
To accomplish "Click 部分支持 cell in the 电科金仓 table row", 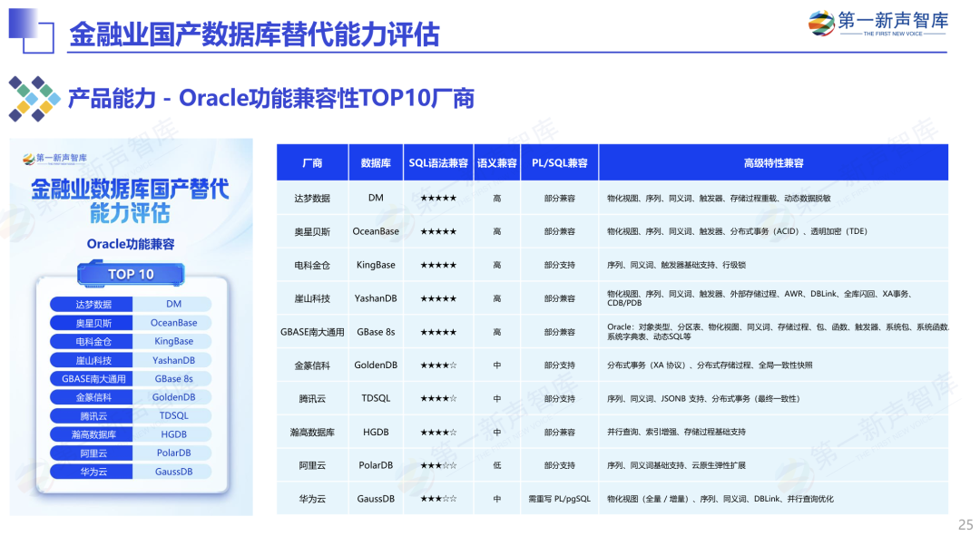I will tap(559, 265).
